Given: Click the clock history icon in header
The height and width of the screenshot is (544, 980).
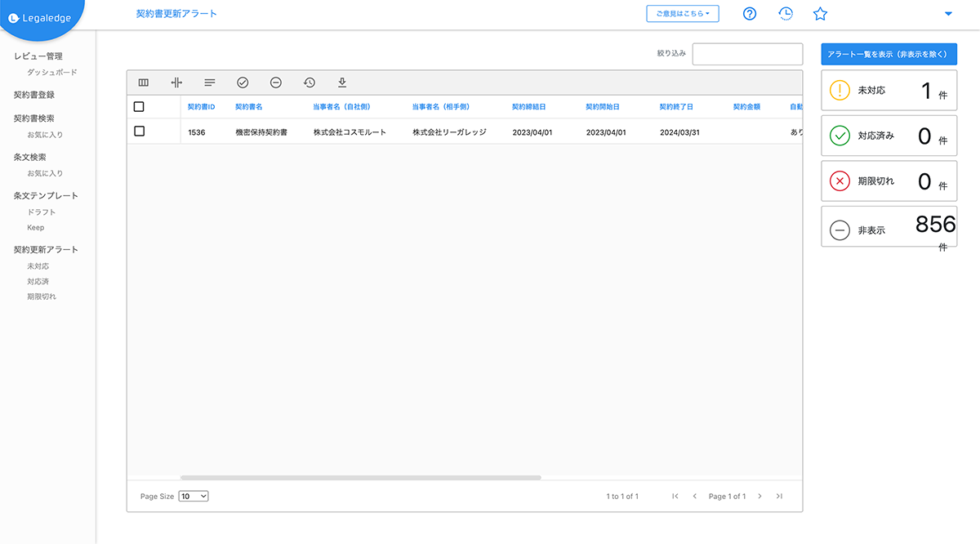Looking at the screenshot, I should 785,14.
